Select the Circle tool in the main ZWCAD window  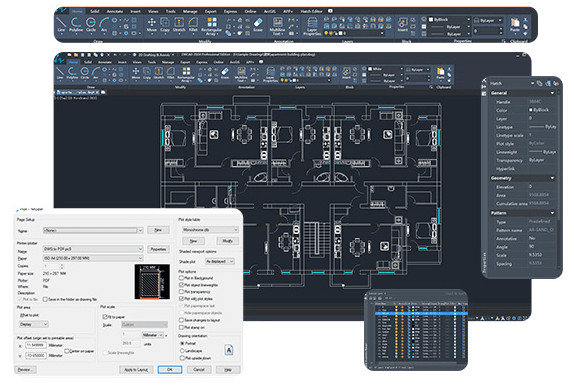coord(85,73)
